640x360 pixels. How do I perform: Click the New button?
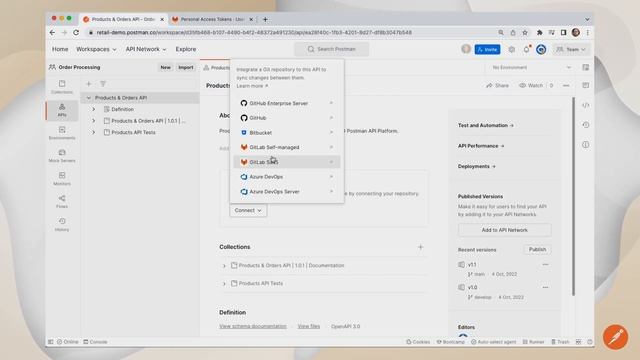pyautogui.click(x=165, y=67)
